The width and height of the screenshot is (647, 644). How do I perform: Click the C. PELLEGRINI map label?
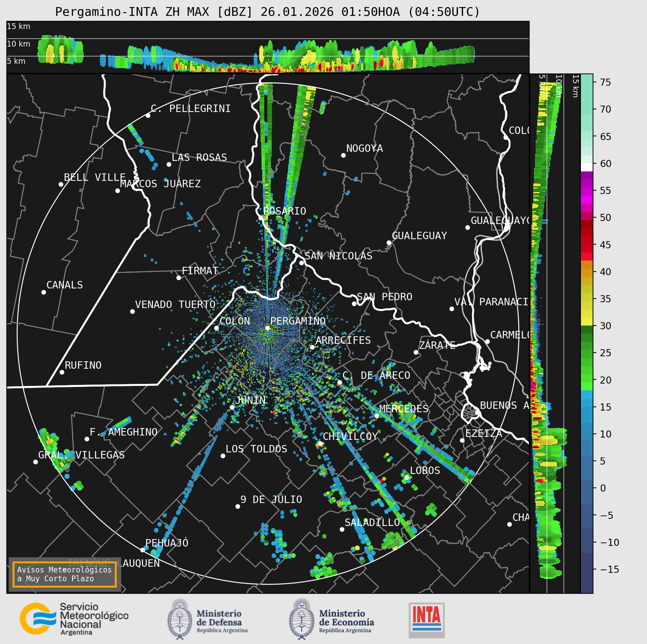(191, 108)
